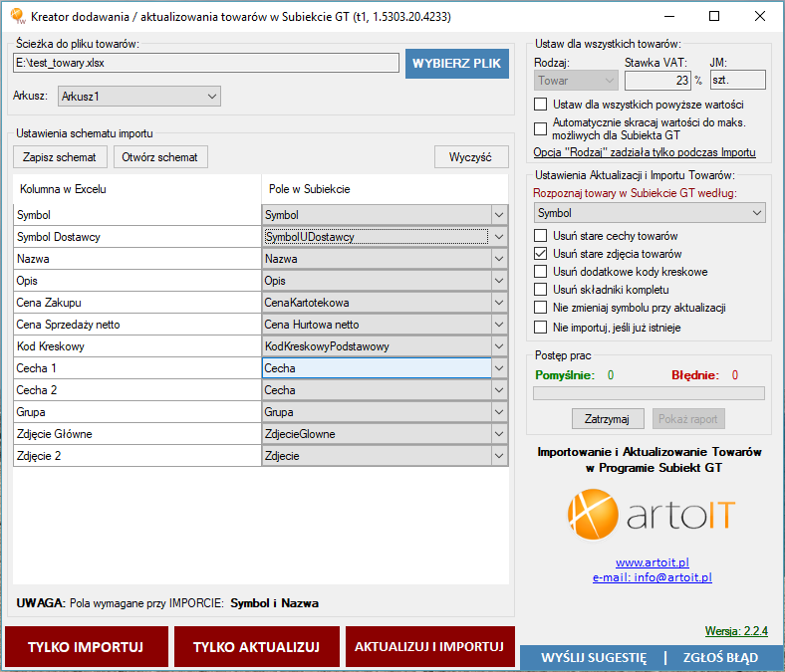Click 'Kolumna w Excelu' column header
This screenshot has width=785, height=672.
click(137, 189)
